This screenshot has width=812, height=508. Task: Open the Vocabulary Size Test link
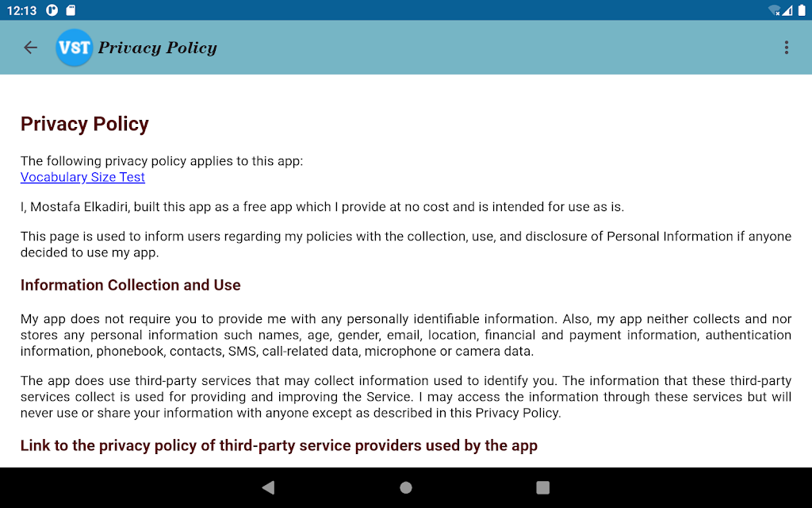pos(82,177)
